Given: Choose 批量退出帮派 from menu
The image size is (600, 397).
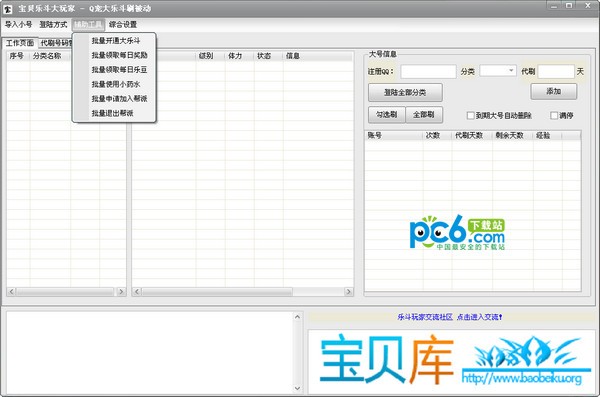Looking at the screenshot, I should [x=112, y=113].
